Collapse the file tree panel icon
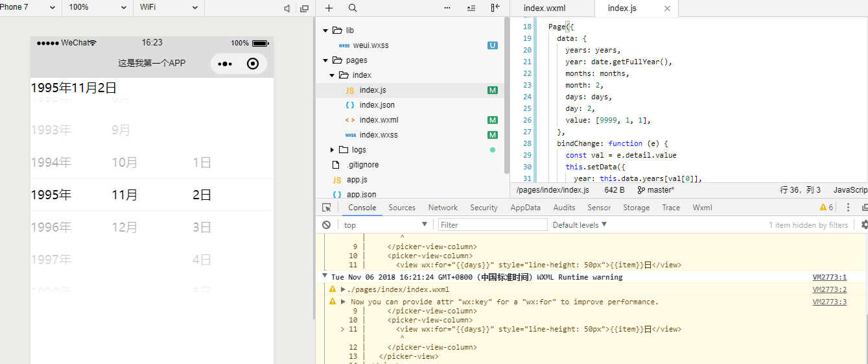 [x=495, y=8]
